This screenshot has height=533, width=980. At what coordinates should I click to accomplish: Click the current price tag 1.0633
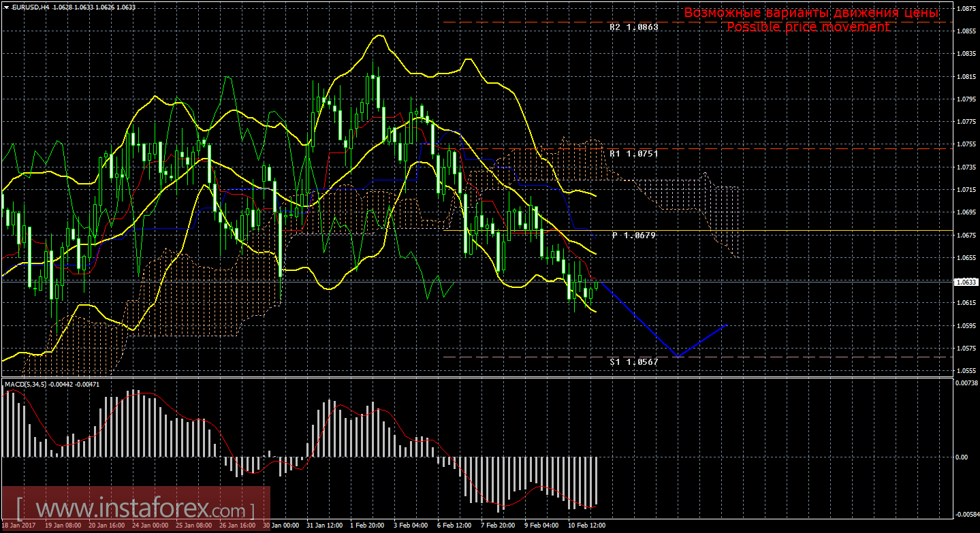point(964,282)
